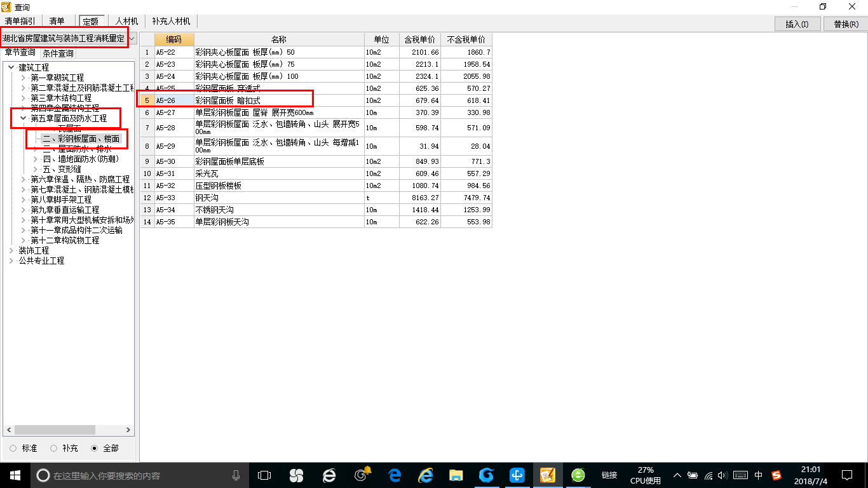Image resolution: width=868 pixels, height=488 pixels.
Task: Click the Sogou input method S icon
Action: pyautogui.click(x=776, y=475)
